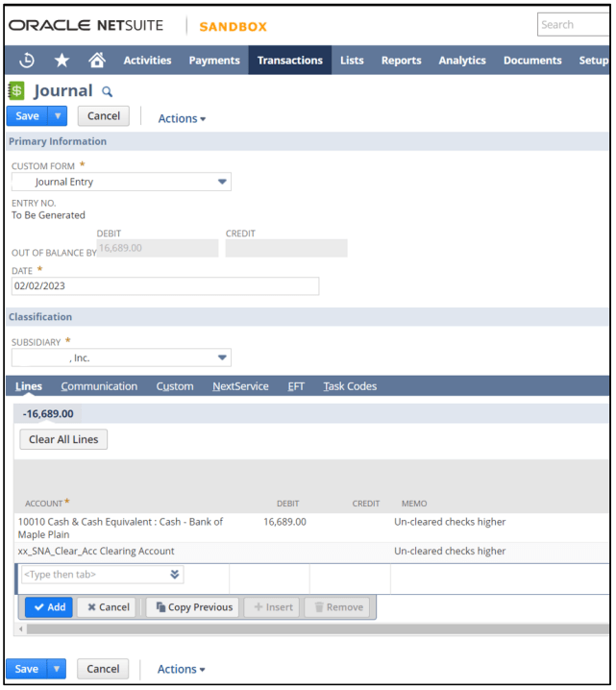Switch to the Lines subtab
Image resolution: width=616 pixels, height=690 pixels.
coord(29,386)
